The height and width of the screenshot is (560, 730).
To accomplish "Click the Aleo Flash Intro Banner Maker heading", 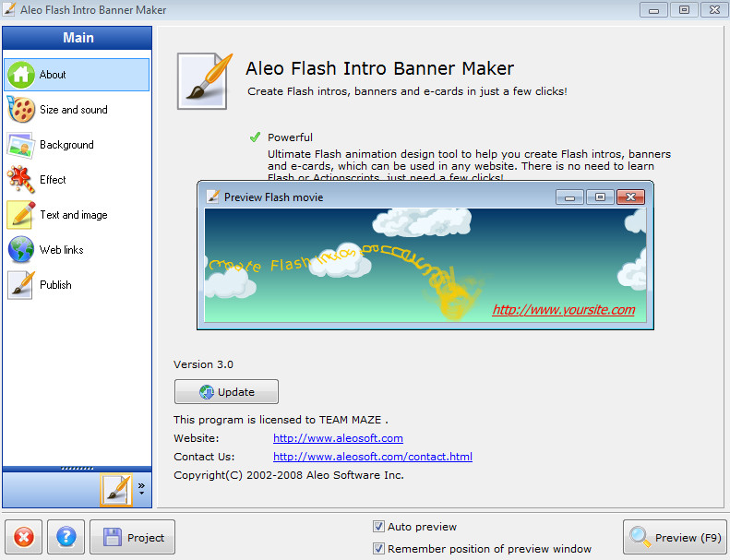I will pyautogui.click(x=380, y=68).
